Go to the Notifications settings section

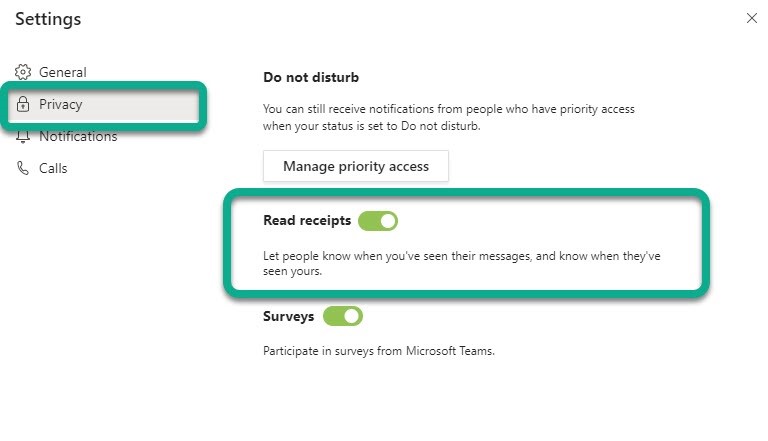coord(78,136)
